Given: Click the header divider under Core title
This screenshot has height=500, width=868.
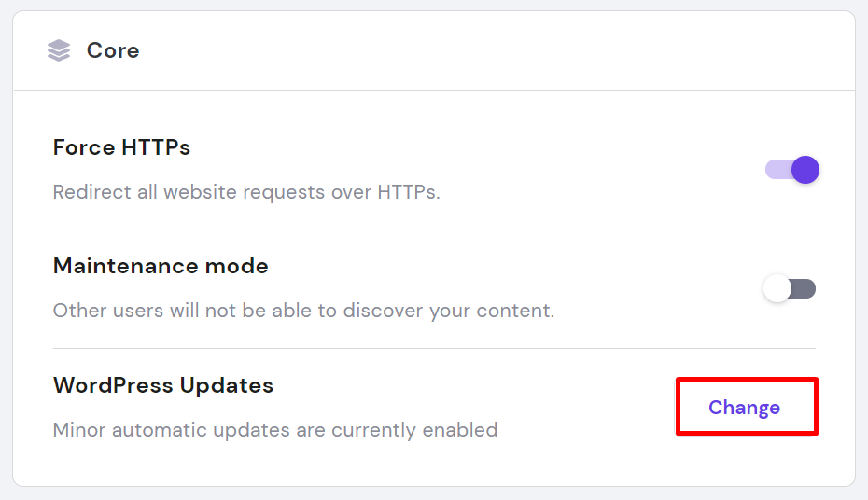Looking at the screenshot, I should tap(434, 91).
